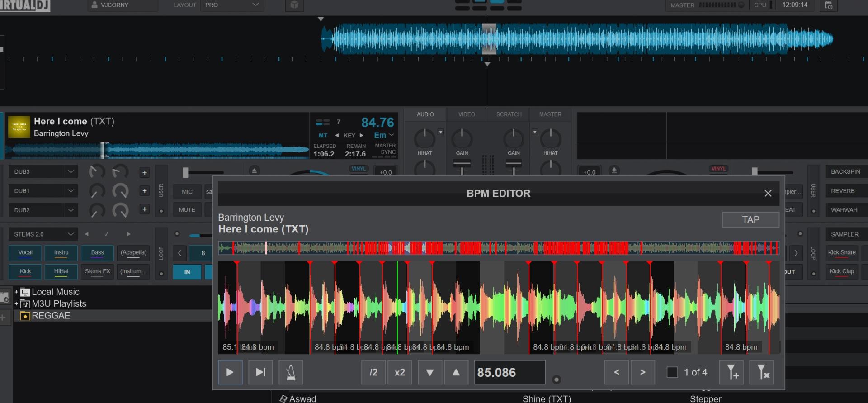The width and height of the screenshot is (868, 403).
Task: Toggle the Bass stem pad
Action: point(97,253)
